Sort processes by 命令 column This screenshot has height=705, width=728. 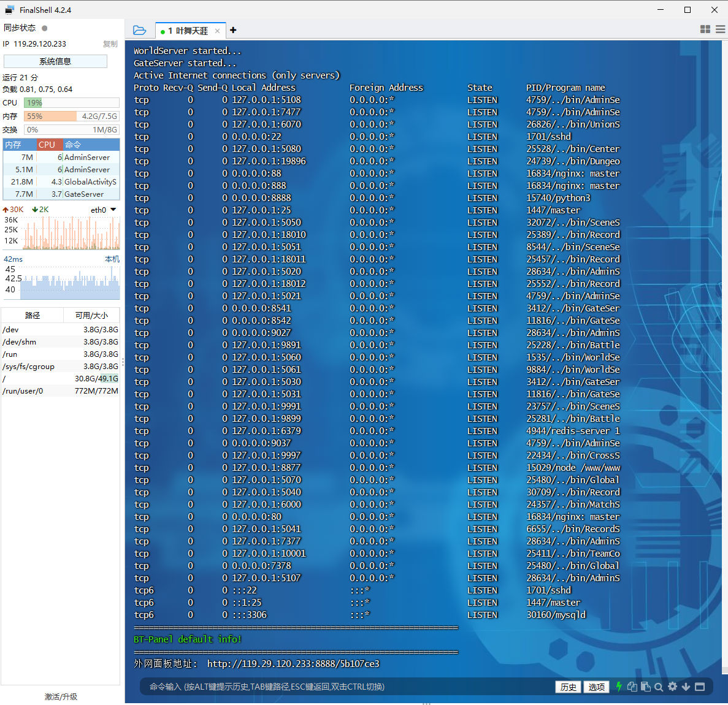91,144
